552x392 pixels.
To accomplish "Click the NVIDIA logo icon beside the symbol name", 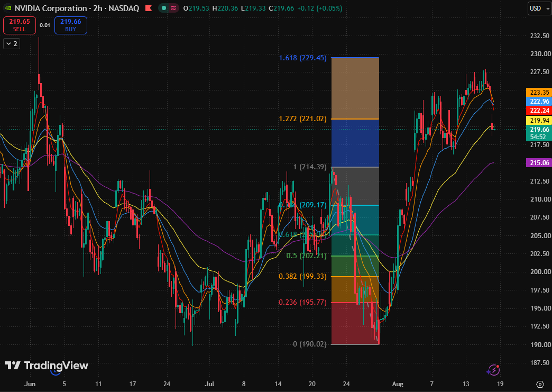I will [x=7, y=8].
